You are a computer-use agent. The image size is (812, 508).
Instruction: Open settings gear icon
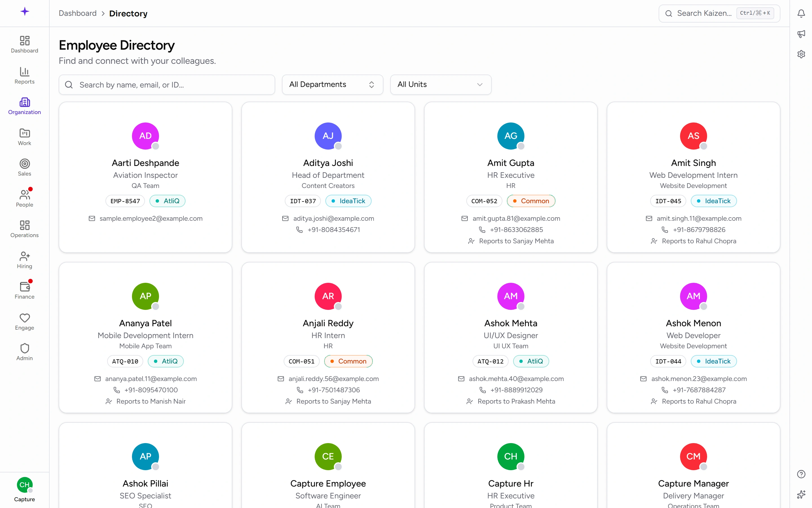(801, 54)
